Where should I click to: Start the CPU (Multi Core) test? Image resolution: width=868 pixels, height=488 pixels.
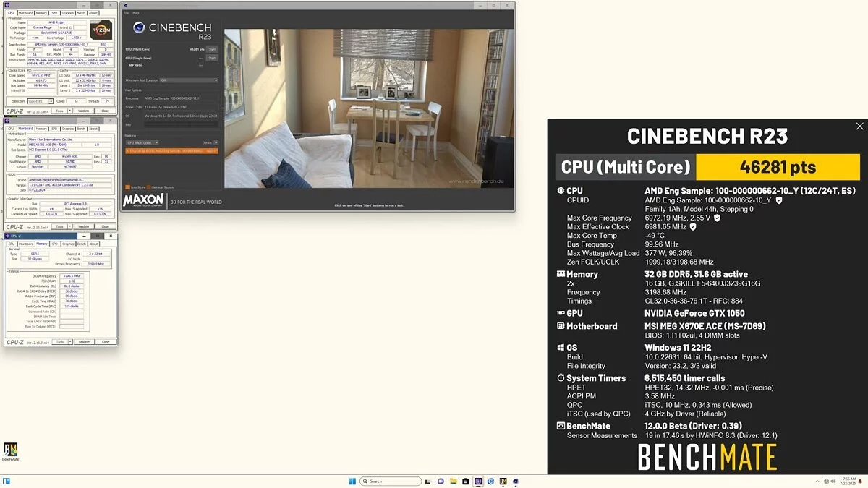tap(212, 49)
